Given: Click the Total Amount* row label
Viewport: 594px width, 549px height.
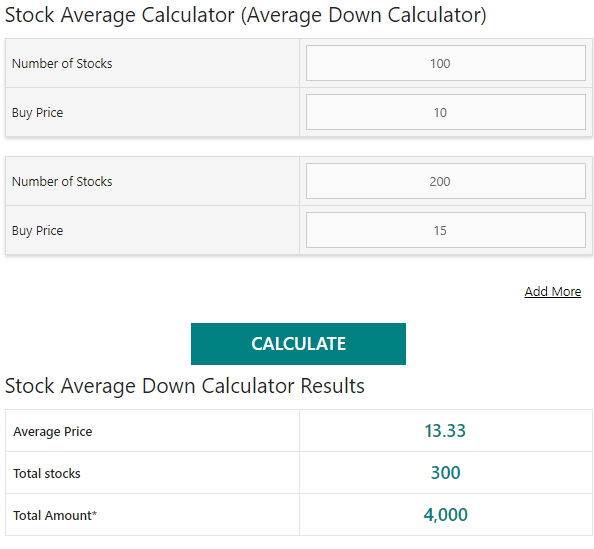Looking at the screenshot, I should pos(55,515).
